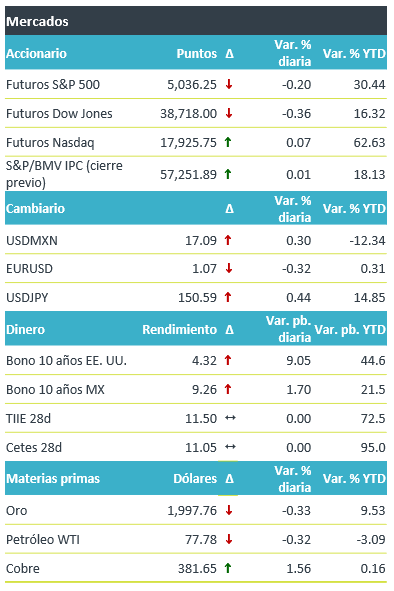
Task: Click the sideways arrow for TIIE 28d
Action: point(230,418)
